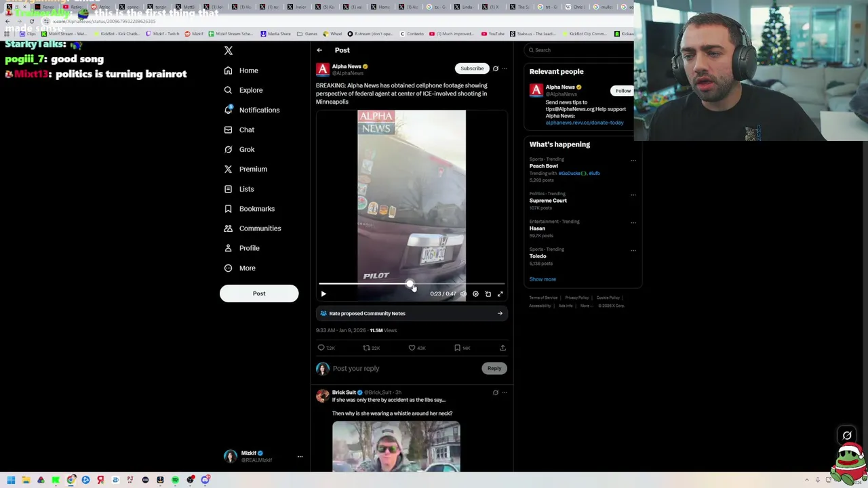Open video playback settings gear
The width and height of the screenshot is (868, 488).
point(475,294)
